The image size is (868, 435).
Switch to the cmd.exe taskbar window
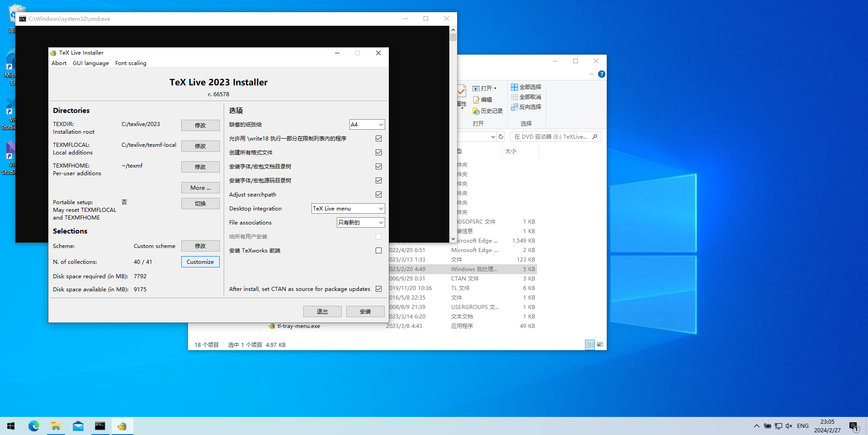coord(100,426)
